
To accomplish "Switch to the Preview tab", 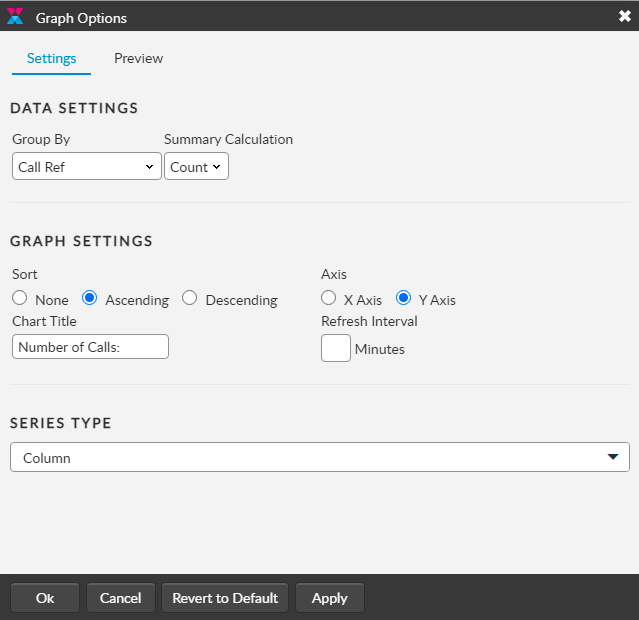I will (138, 58).
